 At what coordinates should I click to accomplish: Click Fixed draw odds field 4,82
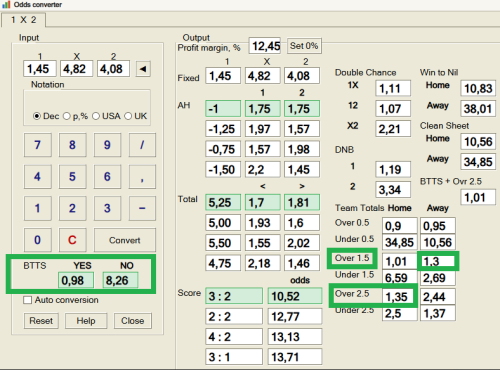pos(263,76)
